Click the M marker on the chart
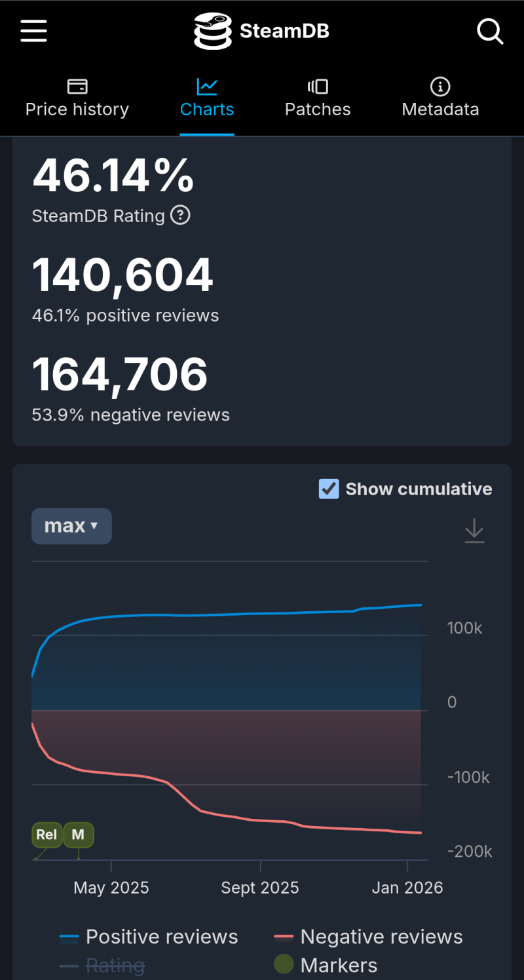Image resolution: width=524 pixels, height=980 pixels. pos(78,835)
